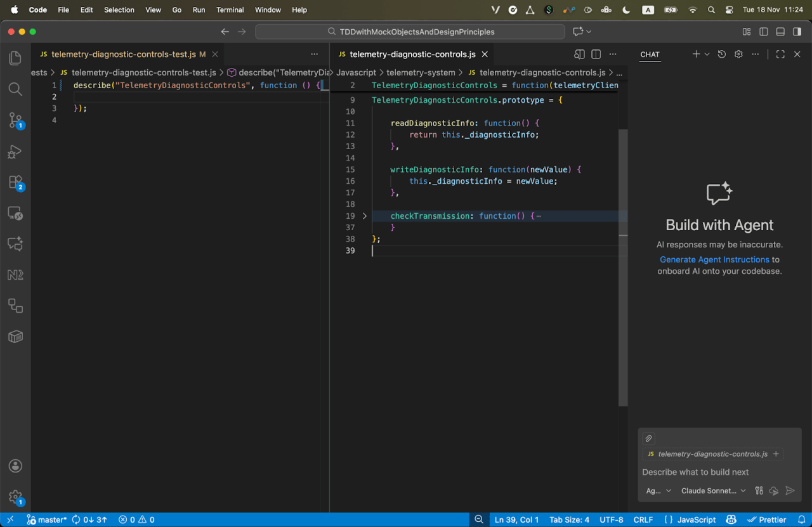Configure tools icon in chat input
The height and width of the screenshot is (527, 812).
click(x=759, y=491)
